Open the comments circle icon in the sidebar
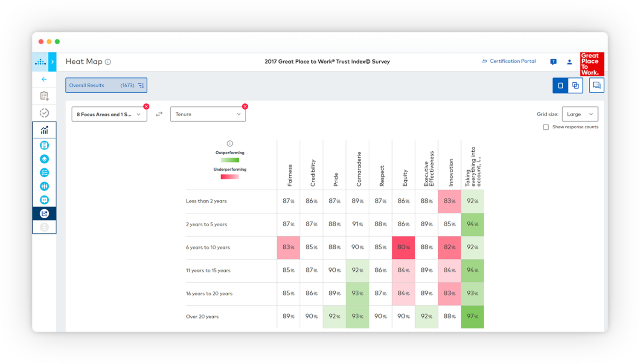Image resolution: width=640 pixels, height=364 pixels. coord(44,200)
